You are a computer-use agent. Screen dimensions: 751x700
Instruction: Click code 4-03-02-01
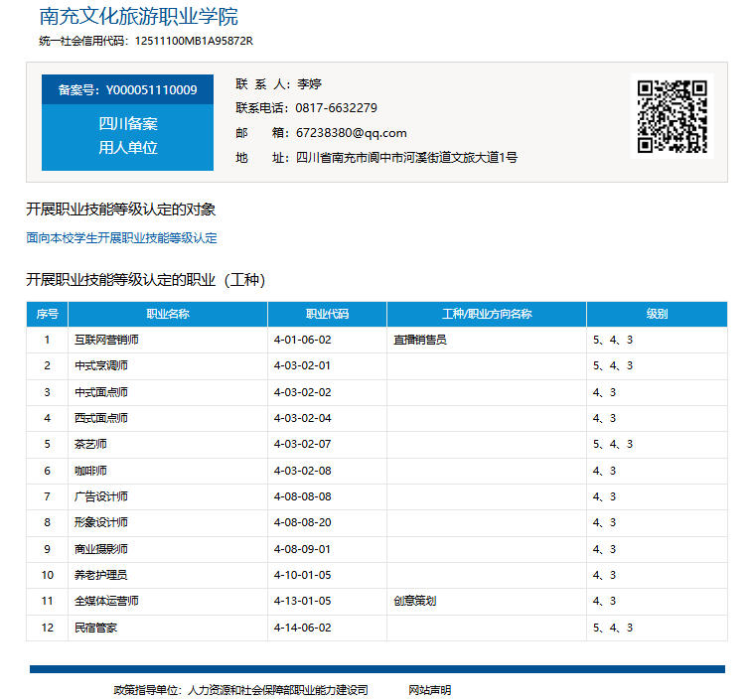coord(302,365)
